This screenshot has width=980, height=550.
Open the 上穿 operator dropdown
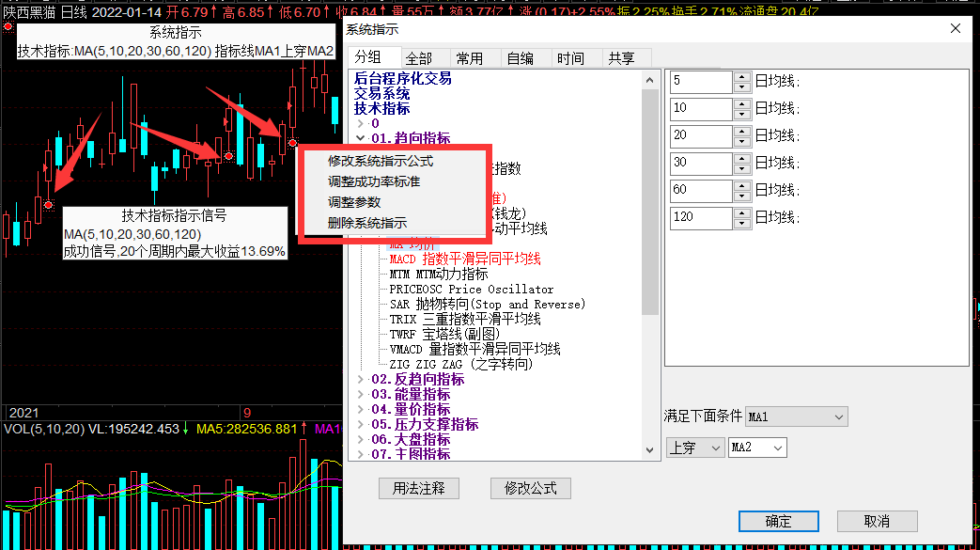click(695, 448)
